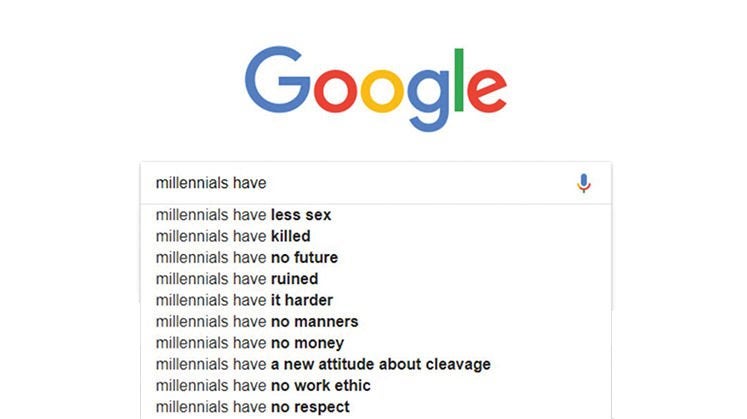Select suggestion 'millennials have less sex'
The image size is (747, 419).
pyautogui.click(x=243, y=215)
